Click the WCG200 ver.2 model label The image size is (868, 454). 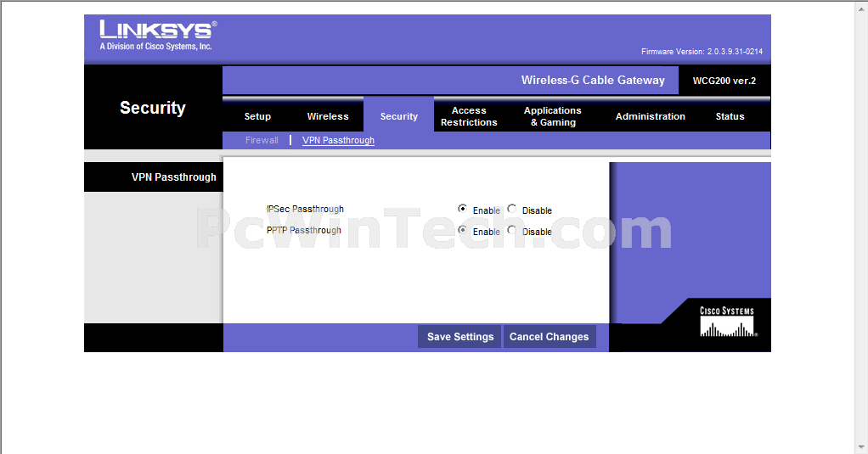pyautogui.click(x=724, y=81)
